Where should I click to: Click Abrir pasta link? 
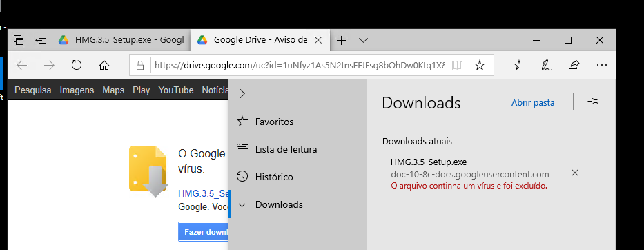(x=533, y=103)
